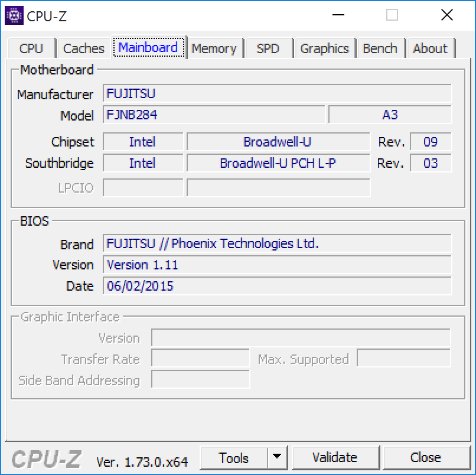Click the Manufacturer label
The height and width of the screenshot is (475, 476).
pyautogui.click(x=56, y=95)
